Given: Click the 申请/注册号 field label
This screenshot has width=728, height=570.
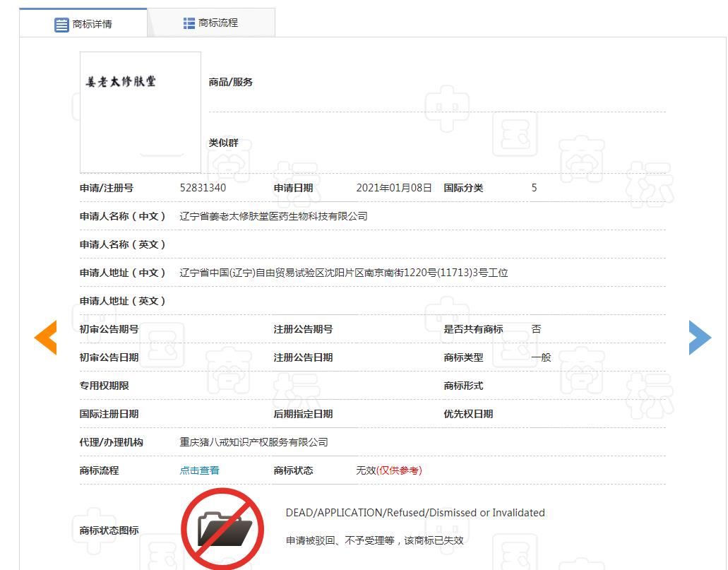Looking at the screenshot, I should tap(107, 188).
